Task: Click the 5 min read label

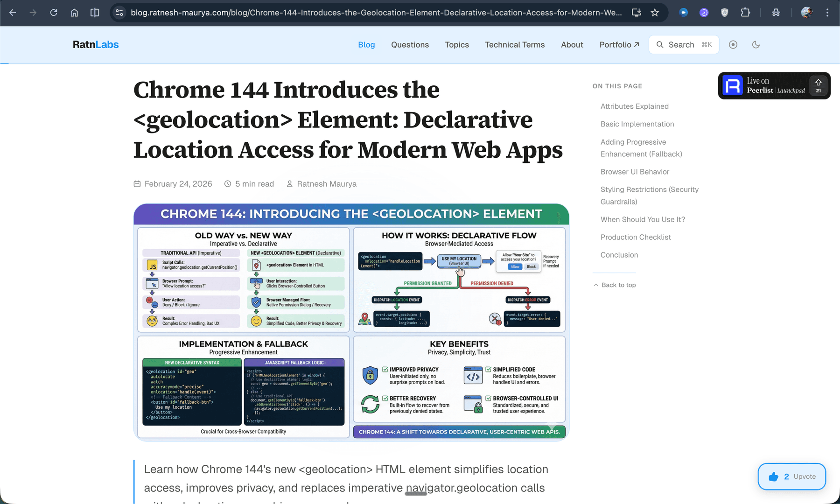Action: click(x=254, y=184)
